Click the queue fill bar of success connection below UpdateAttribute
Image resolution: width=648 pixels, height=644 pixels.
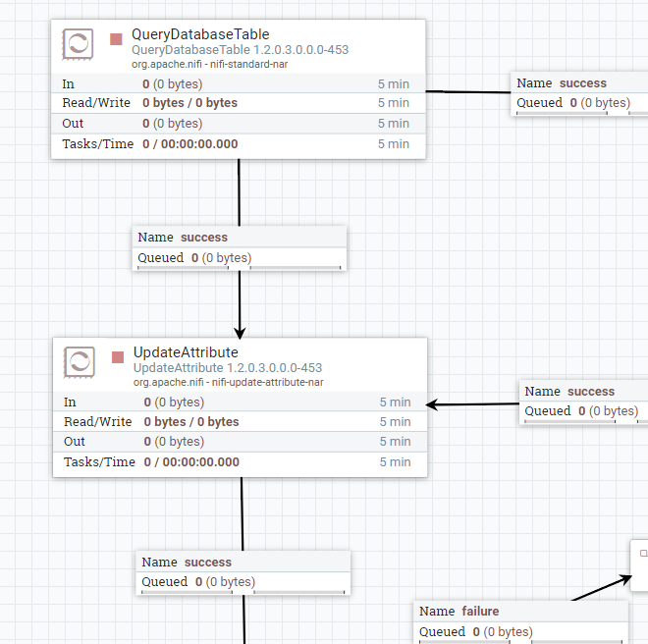pos(243,592)
